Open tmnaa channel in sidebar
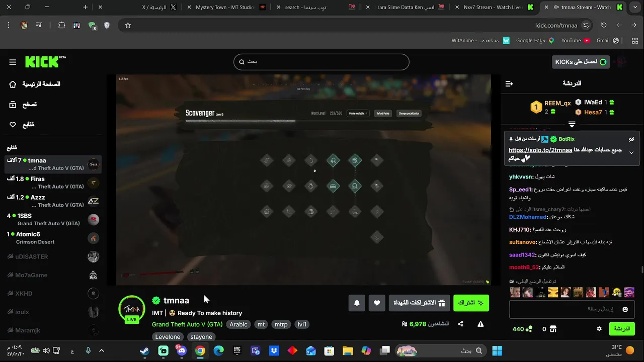Image resolution: width=644 pixels, height=362 pixels. point(53,164)
